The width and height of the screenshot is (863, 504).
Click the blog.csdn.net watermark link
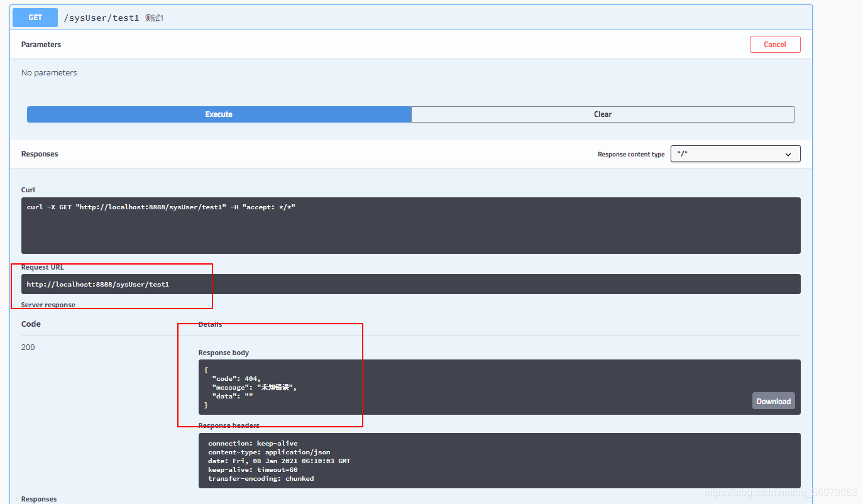780,493
